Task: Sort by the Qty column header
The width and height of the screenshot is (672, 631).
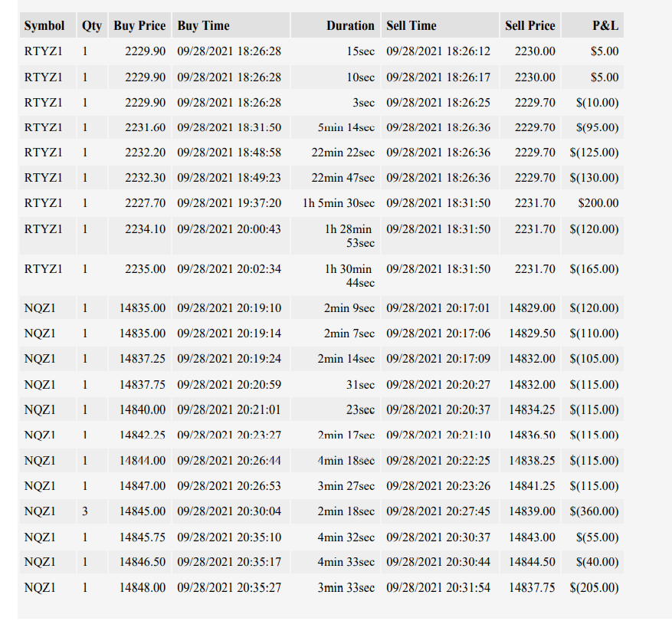Action: coord(92,25)
